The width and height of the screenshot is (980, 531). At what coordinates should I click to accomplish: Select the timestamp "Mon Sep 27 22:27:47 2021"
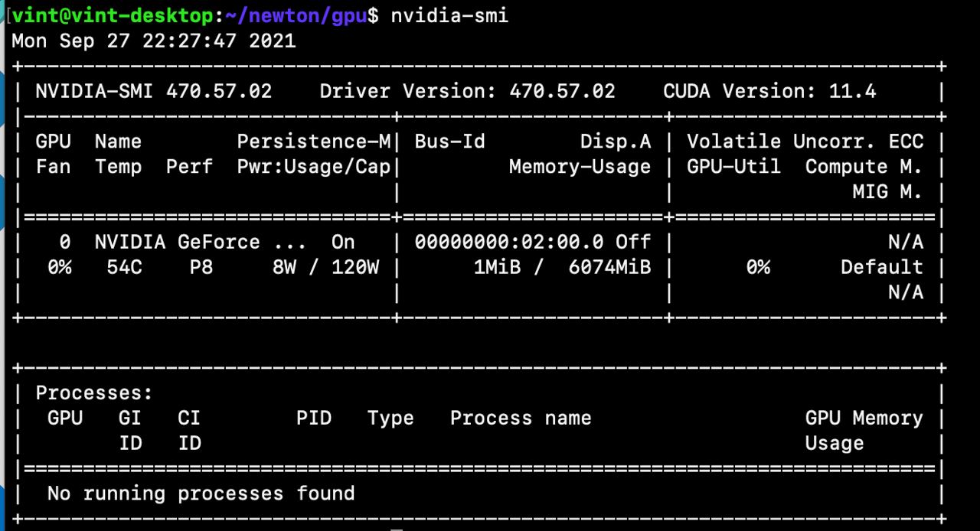(154, 41)
